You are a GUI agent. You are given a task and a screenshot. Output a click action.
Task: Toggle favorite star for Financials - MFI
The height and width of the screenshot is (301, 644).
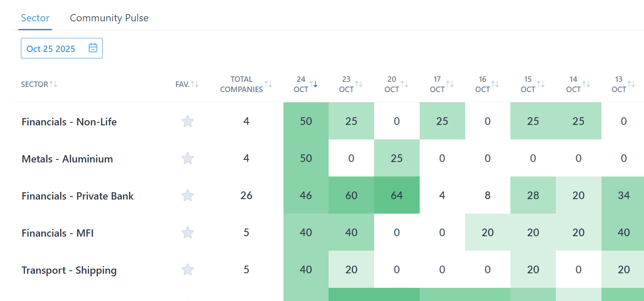pos(188,233)
